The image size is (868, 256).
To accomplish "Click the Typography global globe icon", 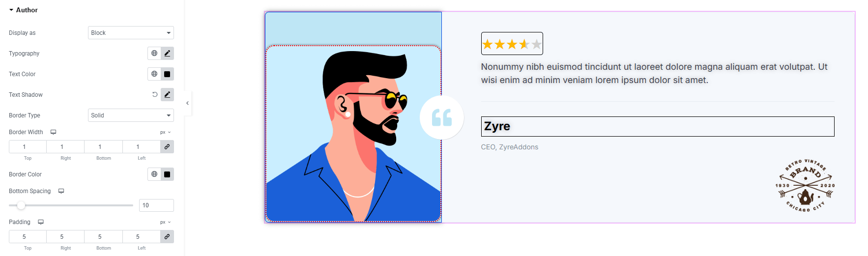I will (x=154, y=53).
